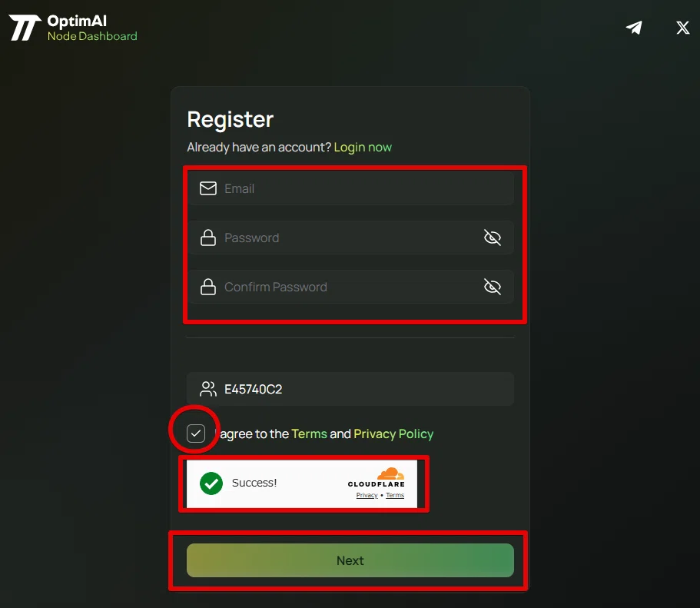Screen dimensions: 700x608
Task: Show password via Password eye icon
Action: (x=493, y=238)
